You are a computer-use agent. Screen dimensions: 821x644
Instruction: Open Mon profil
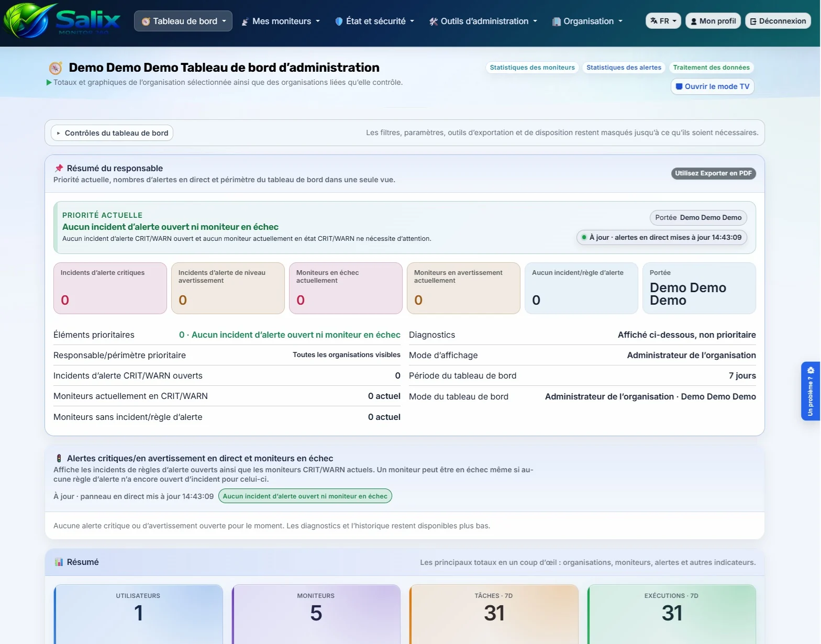[713, 21]
